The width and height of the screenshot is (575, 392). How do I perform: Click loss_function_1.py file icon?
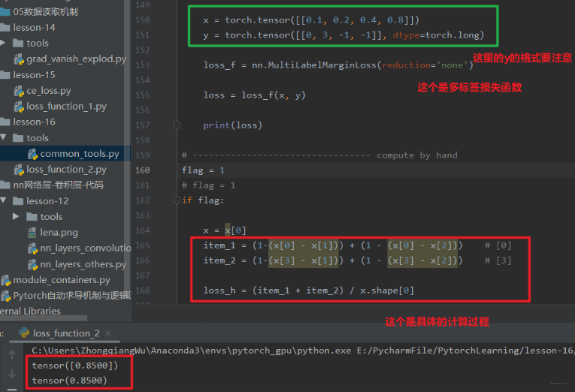(19, 107)
